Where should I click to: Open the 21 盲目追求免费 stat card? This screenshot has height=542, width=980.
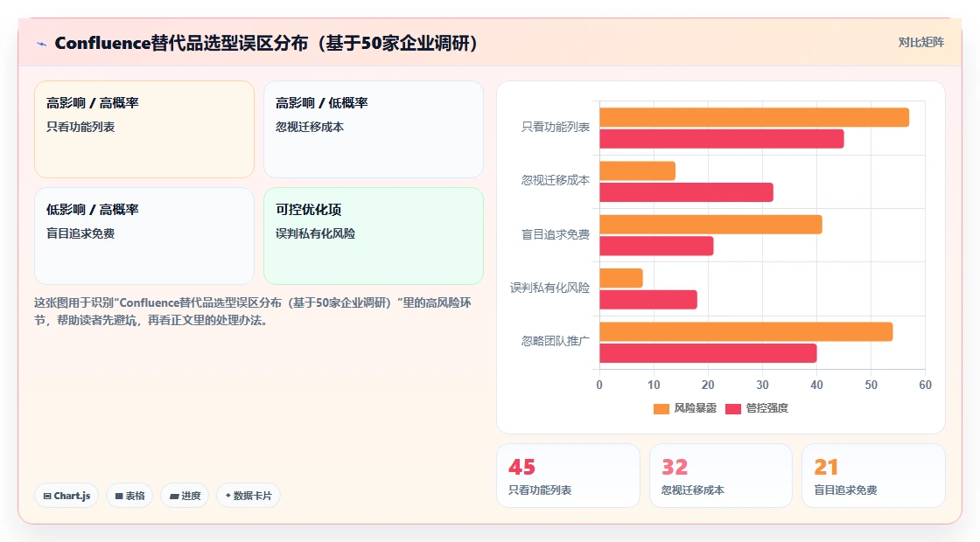[873, 476]
